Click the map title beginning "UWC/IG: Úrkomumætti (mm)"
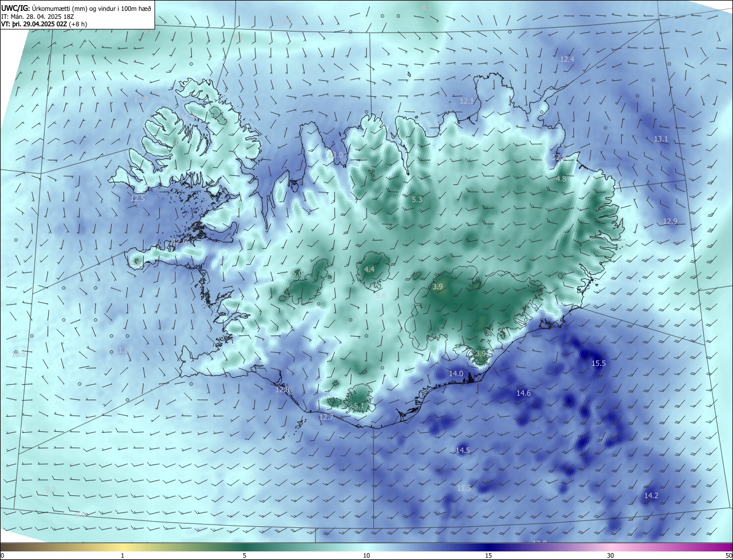 tap(77, 7)
